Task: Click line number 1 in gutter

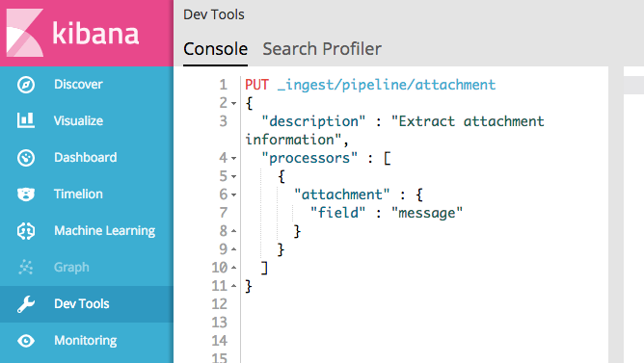Action: (x=223, y=85)
